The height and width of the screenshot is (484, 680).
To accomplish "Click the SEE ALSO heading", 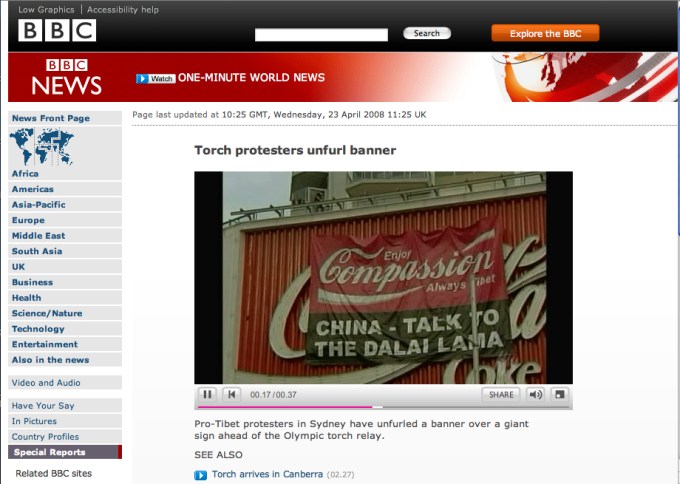I will 218,455.
